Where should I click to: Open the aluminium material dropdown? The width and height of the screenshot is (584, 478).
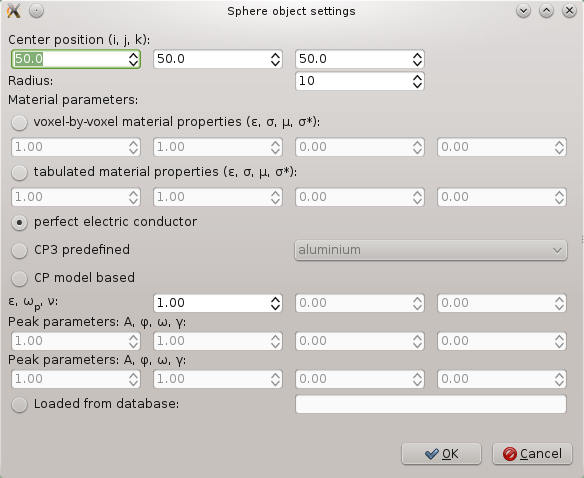[431, 250]
